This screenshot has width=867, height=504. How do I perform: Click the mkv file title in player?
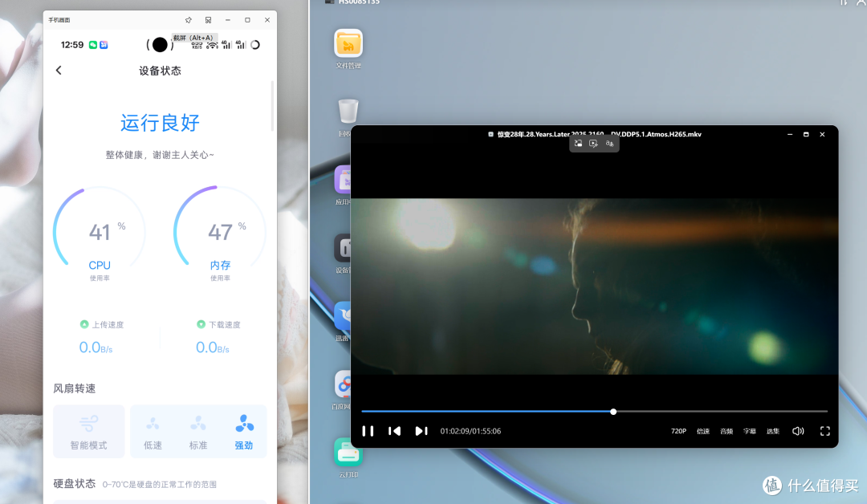[600, 134]
